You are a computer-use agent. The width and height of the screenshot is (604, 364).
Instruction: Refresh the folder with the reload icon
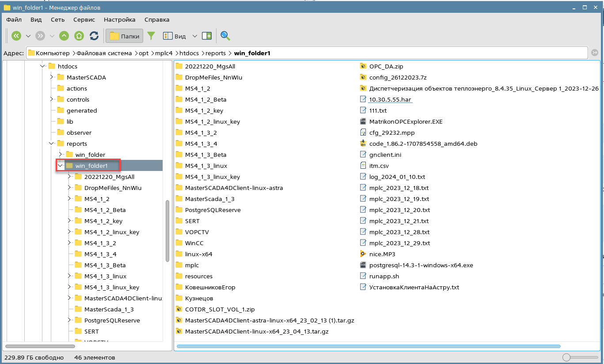pos(94,36)
